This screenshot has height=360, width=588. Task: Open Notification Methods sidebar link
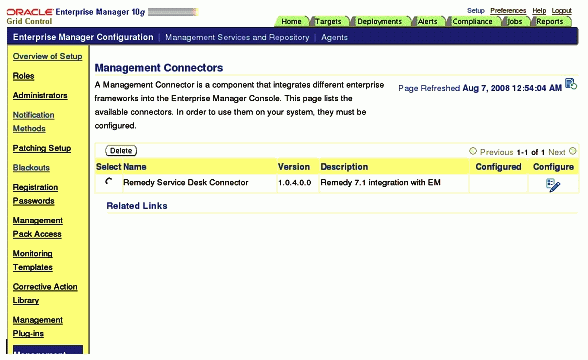click(x=33, y=122)
